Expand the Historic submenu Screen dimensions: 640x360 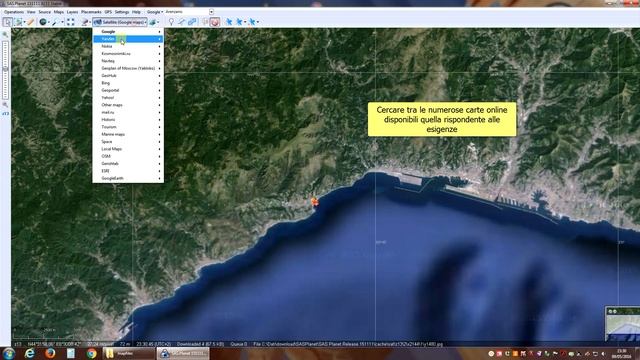[x=128, y=120]
